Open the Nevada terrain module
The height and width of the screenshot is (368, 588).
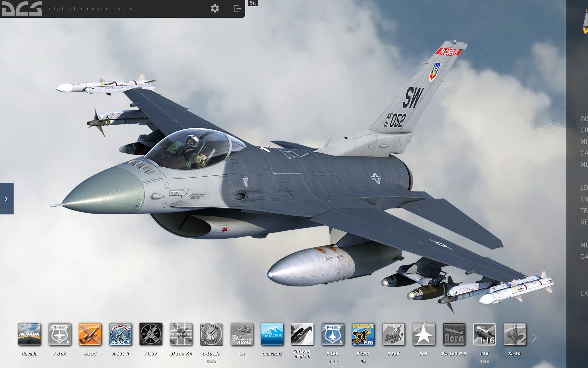29,334
